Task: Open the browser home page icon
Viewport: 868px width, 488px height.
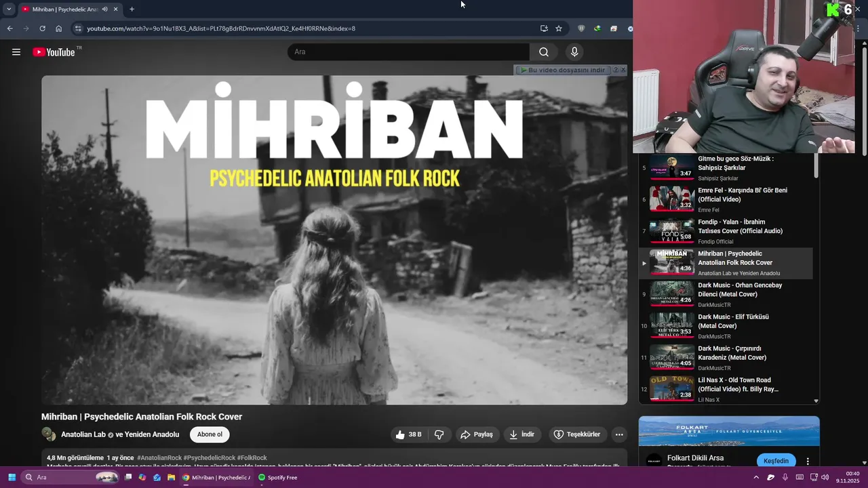Action: 58,28
